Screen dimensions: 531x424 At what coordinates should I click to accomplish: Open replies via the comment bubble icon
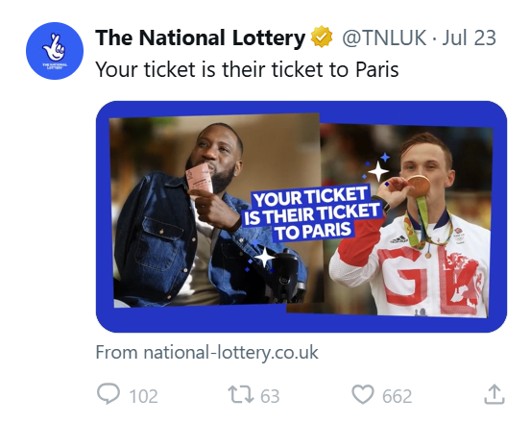point(108,394)
